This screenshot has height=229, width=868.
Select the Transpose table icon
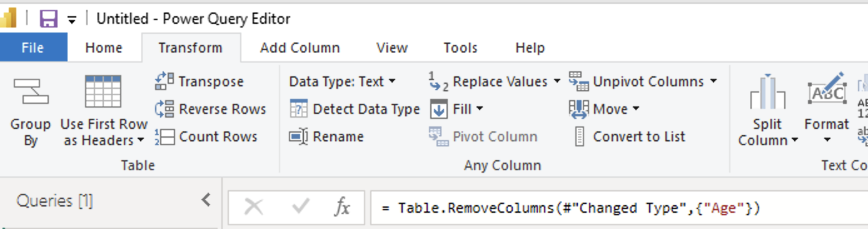(164, 81)
